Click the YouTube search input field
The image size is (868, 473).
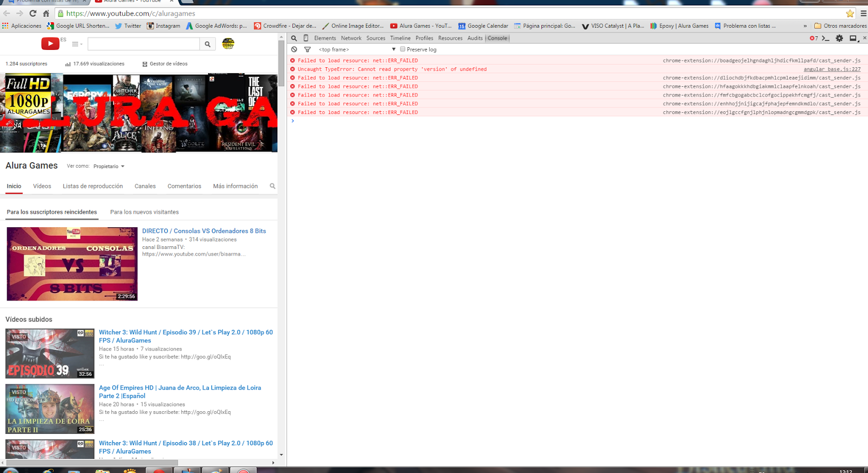(144, 44)
